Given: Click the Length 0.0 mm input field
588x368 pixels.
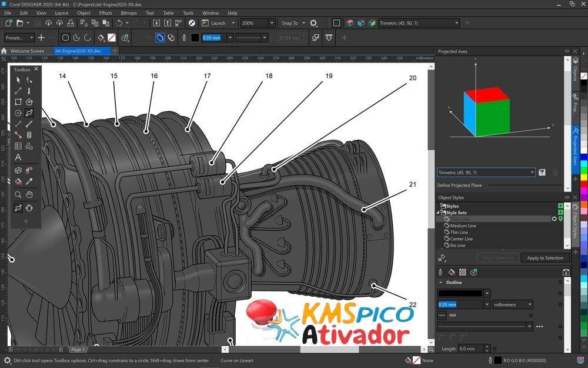Looking at the screenshot, I should pos(471,349).
